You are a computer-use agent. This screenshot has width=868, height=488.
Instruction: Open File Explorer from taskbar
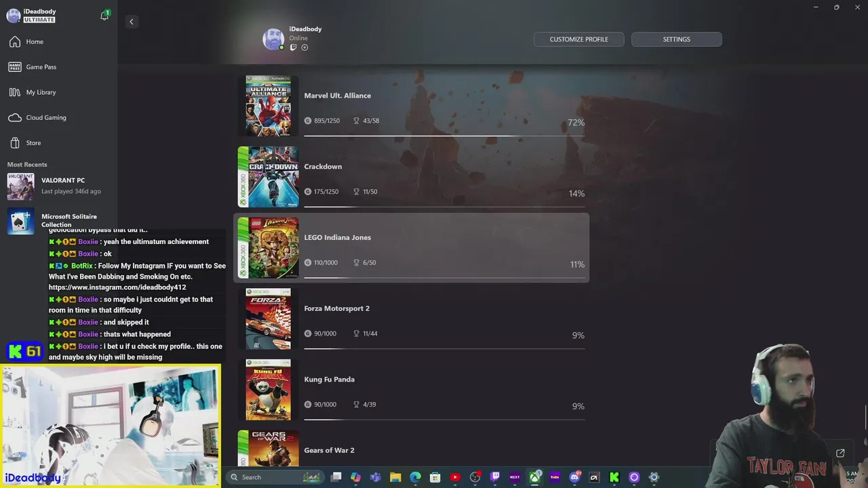coord(395,477)
